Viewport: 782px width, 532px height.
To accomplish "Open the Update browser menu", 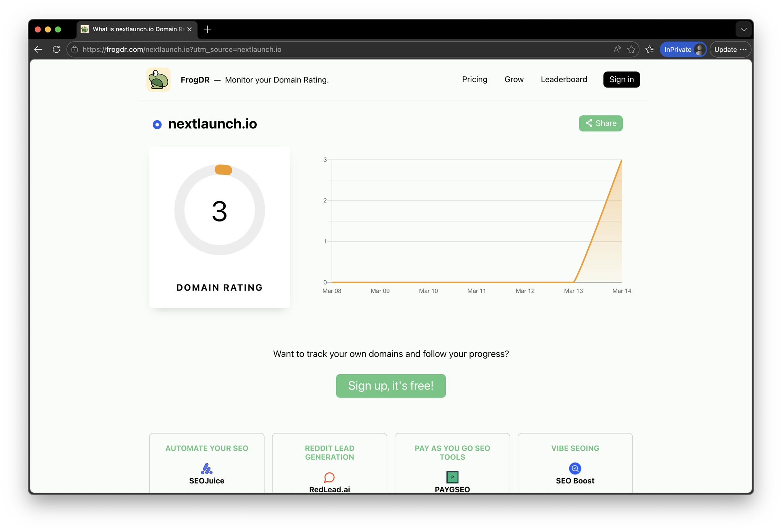I will [730, 49].
